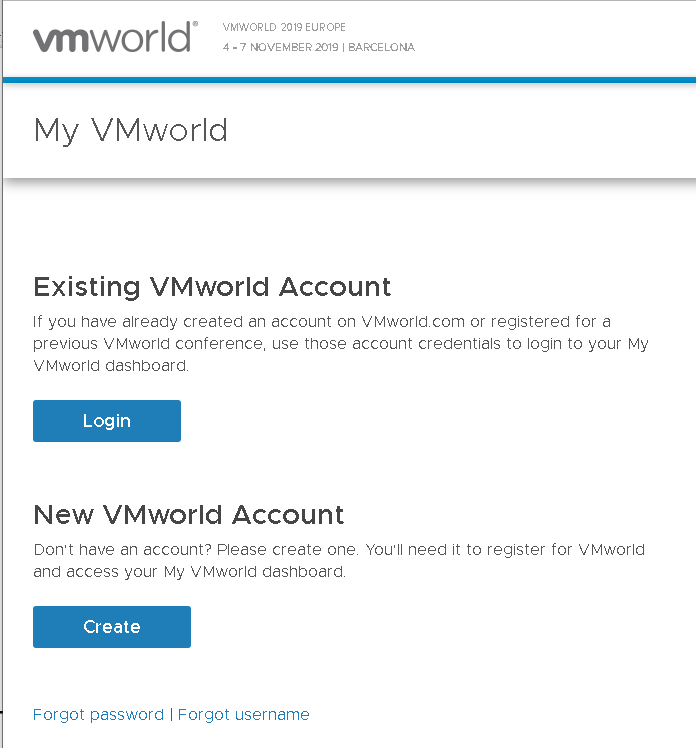Screen dimensions: 696x748
Task: Click the registered trademark symbol beside logo
Action: (195, 24)
